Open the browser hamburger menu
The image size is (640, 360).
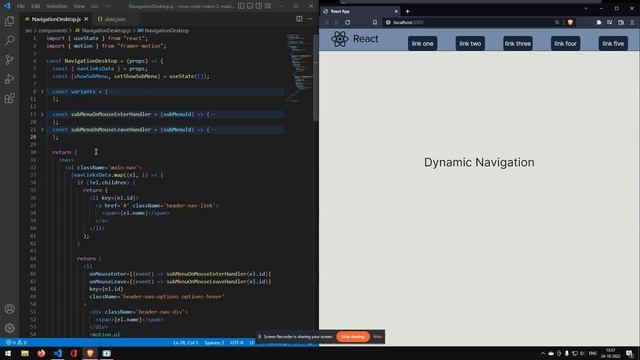pyautogui.click(x=632, y=22)
